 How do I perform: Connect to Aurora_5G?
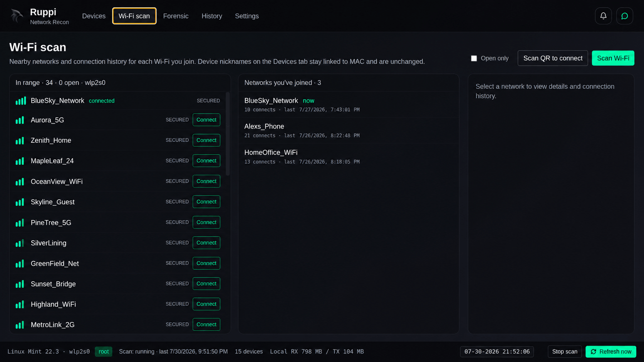206,120
